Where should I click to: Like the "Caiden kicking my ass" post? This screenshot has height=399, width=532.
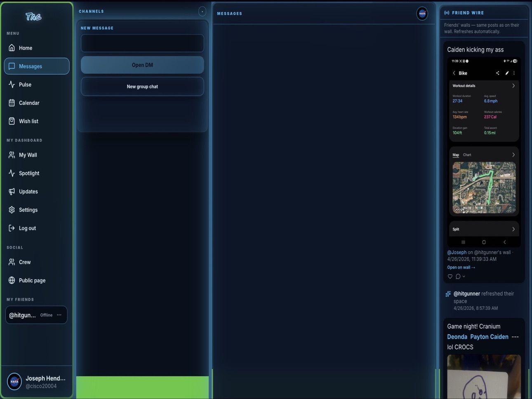coord(450,277)
